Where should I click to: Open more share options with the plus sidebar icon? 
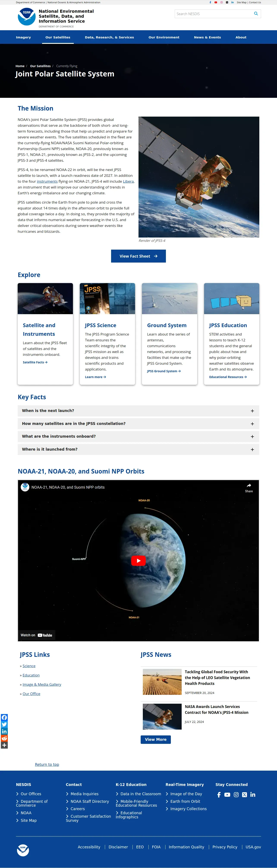pos(4,745)
